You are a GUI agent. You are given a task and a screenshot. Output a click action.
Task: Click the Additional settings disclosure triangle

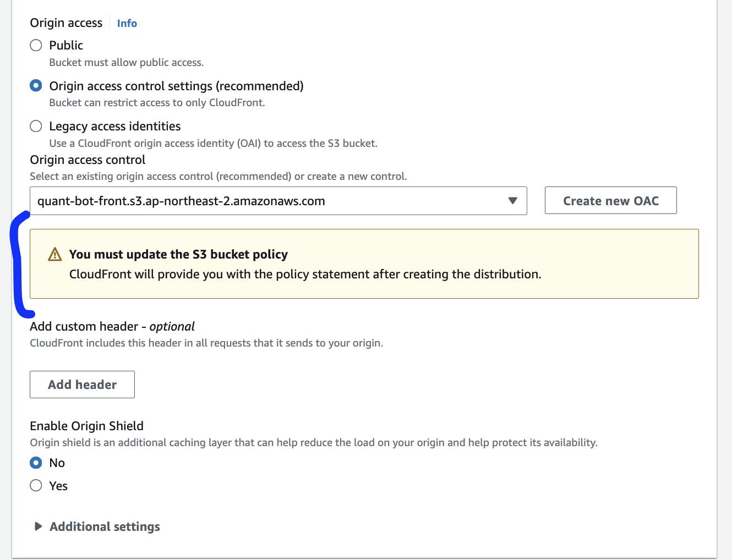click(x=38, y=526)
